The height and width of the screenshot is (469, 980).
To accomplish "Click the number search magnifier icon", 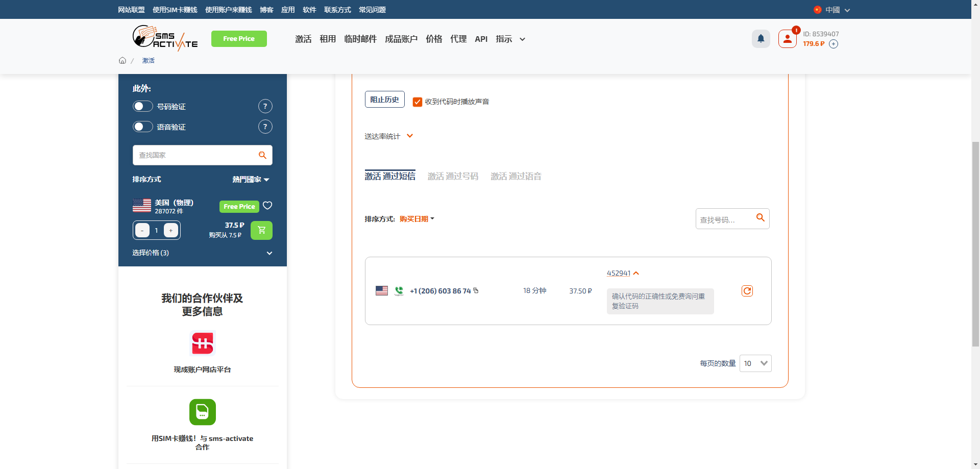I will pyautogui.click(x=760, y=217).
